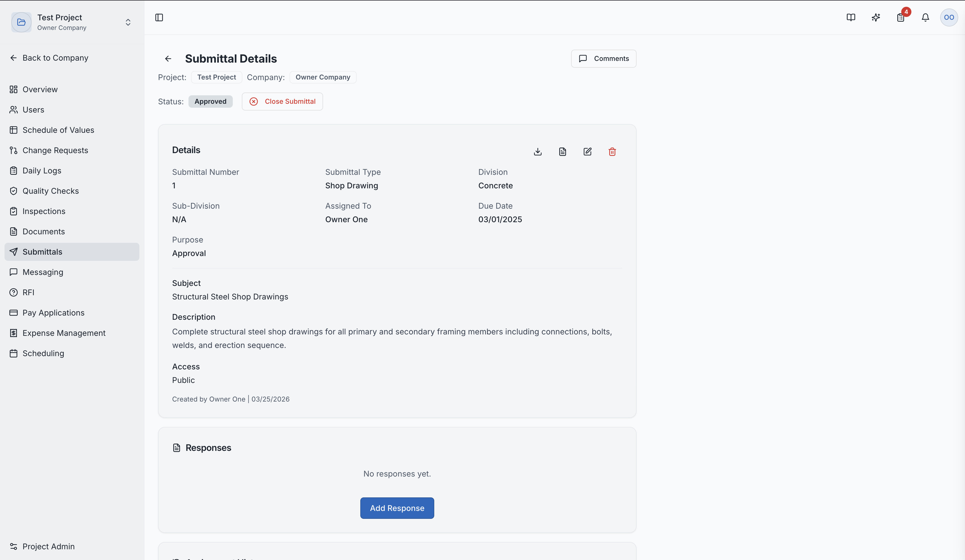Viewport: 965px width, 560px height.
Task: Click the 'Concrete' division value
Action: (x=495, y=186)
